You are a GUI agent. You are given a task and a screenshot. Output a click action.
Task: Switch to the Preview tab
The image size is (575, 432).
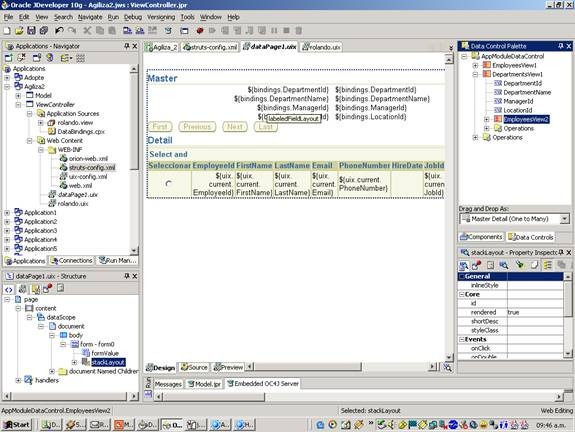228,367
